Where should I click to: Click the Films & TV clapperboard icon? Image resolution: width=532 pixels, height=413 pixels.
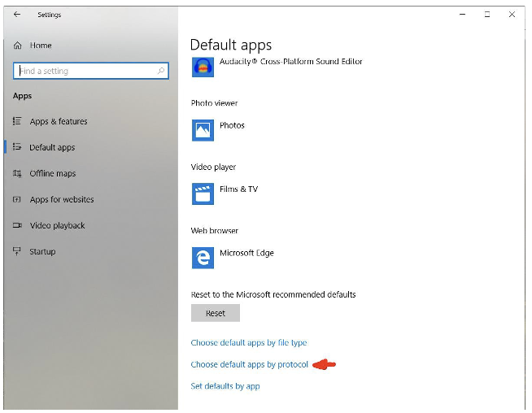tap(203, 193)
